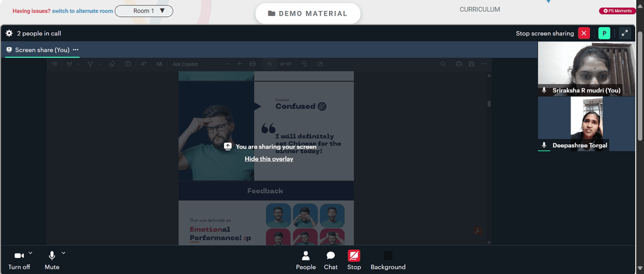Click the PDF fit to width icon

click(x=252, y=64)
